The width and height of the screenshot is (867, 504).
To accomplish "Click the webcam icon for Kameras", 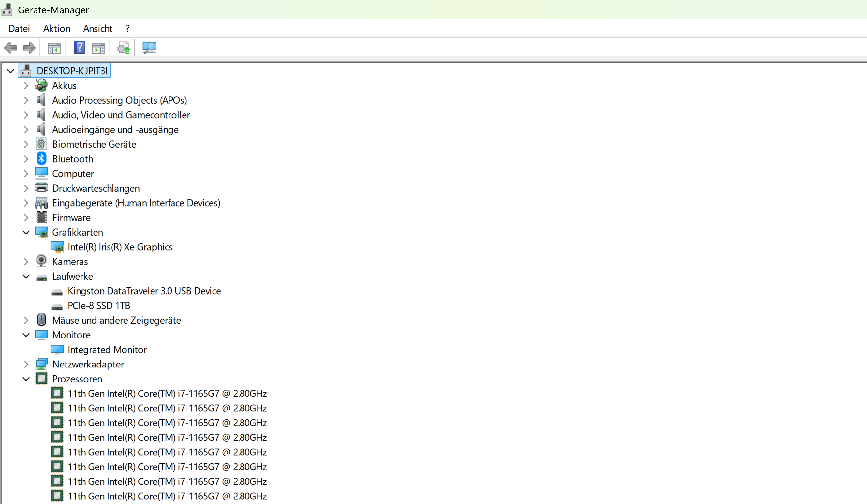I will 41,261.
